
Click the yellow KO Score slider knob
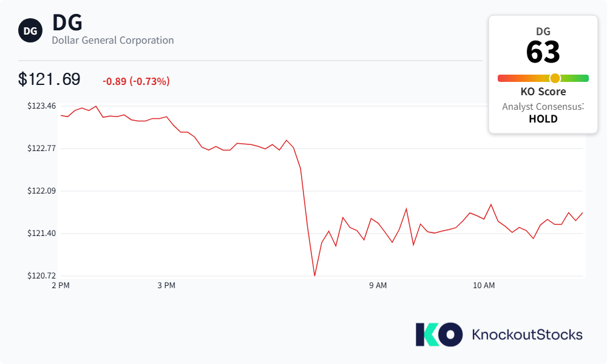[555, 78]
